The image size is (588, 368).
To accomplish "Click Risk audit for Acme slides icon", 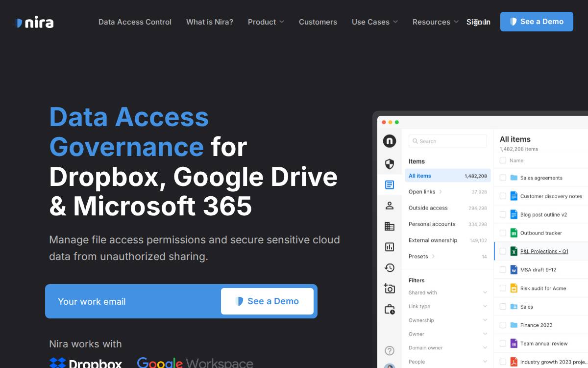I will tap(514, 288).
